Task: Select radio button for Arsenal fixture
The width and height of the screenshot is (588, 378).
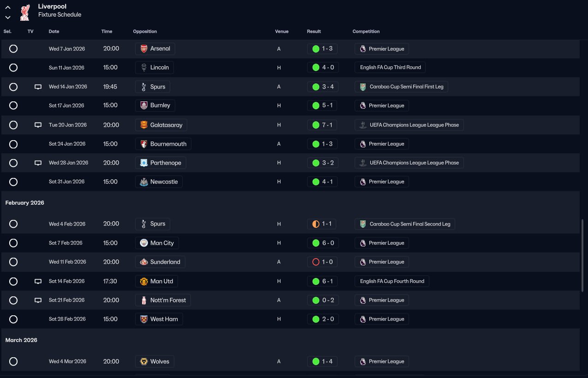Action: tap(13, 48)
